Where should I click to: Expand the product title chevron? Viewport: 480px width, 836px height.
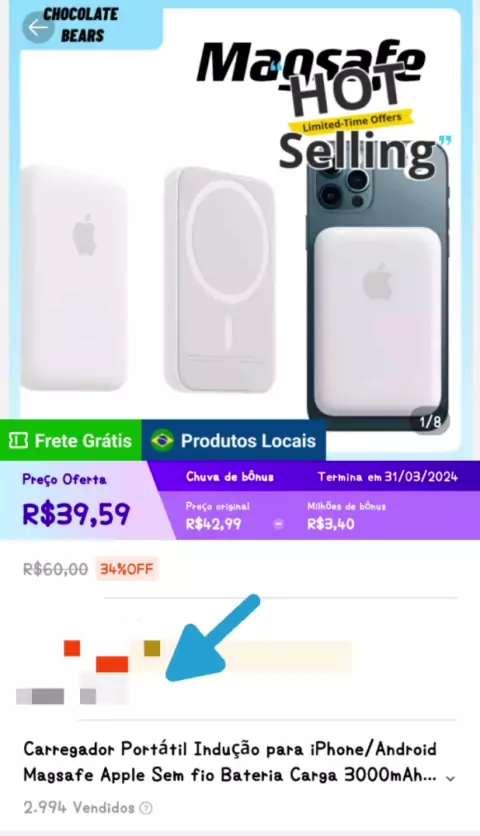(451, 778)
